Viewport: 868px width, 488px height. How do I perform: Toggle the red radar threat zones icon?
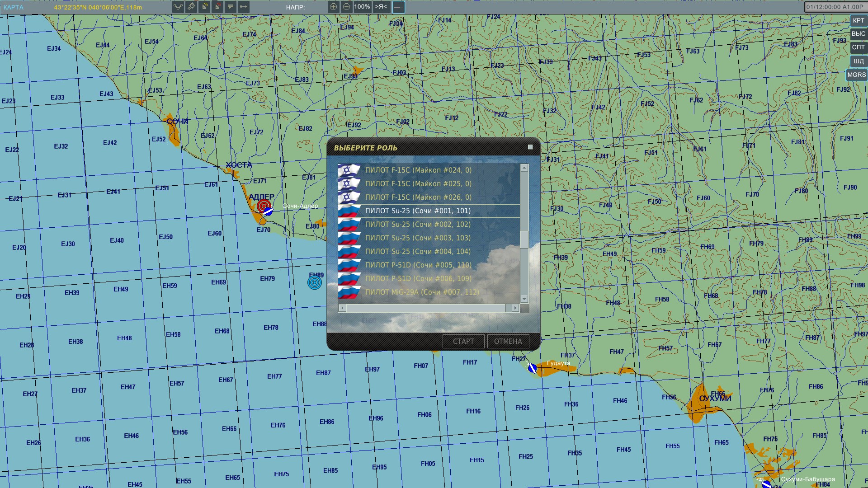[217, 7]
